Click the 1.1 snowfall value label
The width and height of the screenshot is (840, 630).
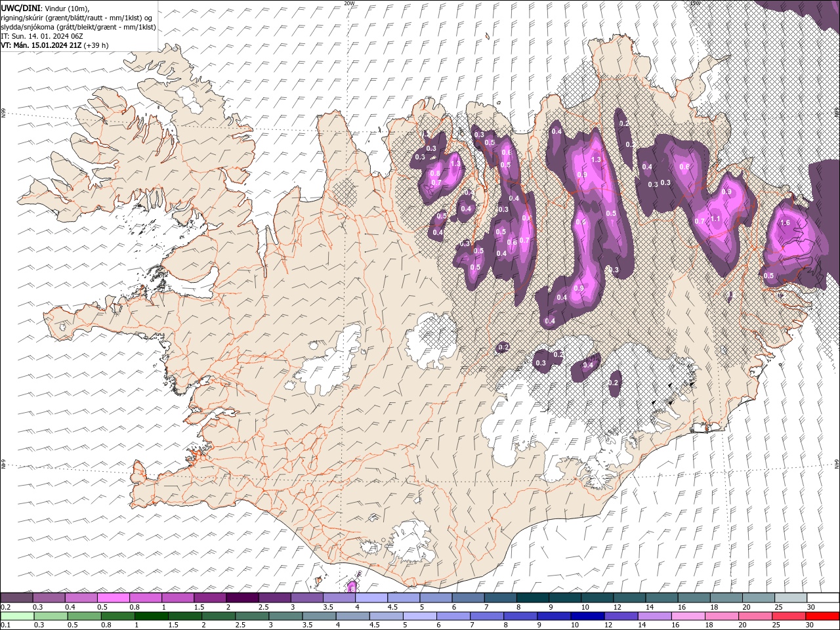pos(716,219)
